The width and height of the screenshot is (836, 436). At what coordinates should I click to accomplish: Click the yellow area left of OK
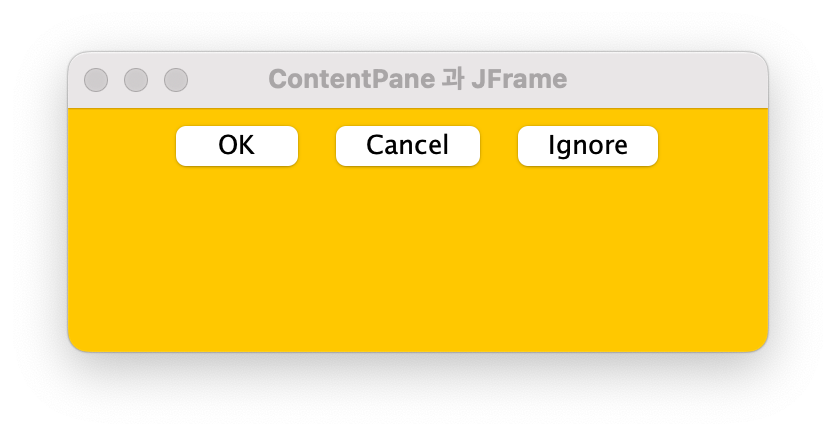[122, 146]
